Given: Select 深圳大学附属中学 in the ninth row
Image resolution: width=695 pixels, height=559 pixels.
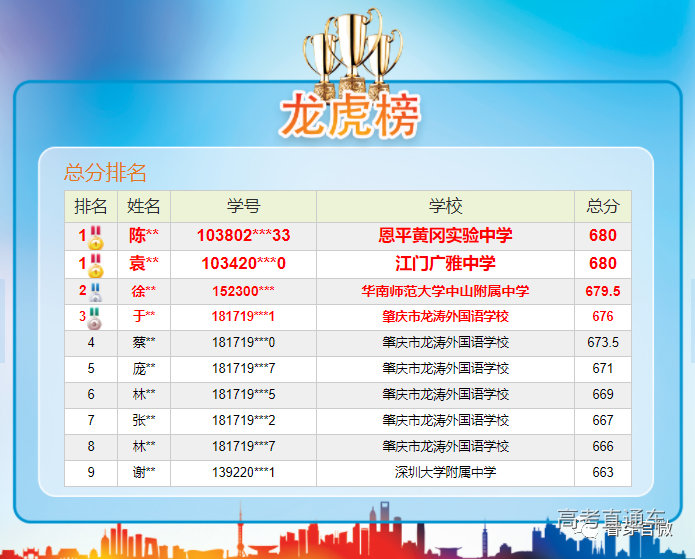Looking at the screenshot, I should 445,472.
